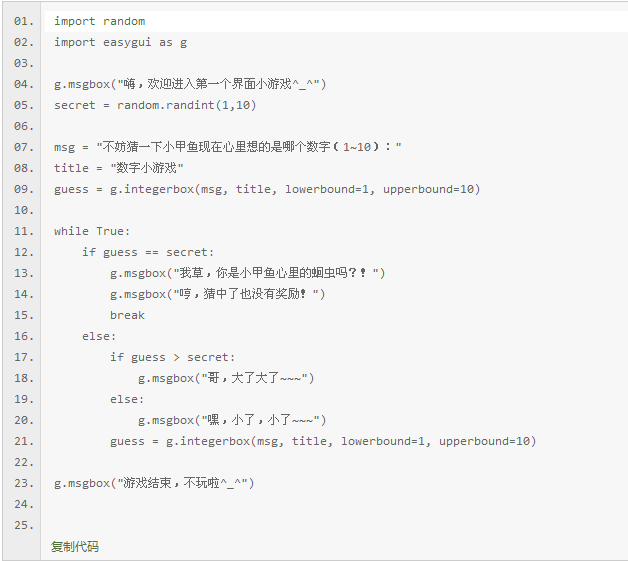Click line number 25 in the gutter
The height and width of the screenshot is (561, 628).
[24, 525]
